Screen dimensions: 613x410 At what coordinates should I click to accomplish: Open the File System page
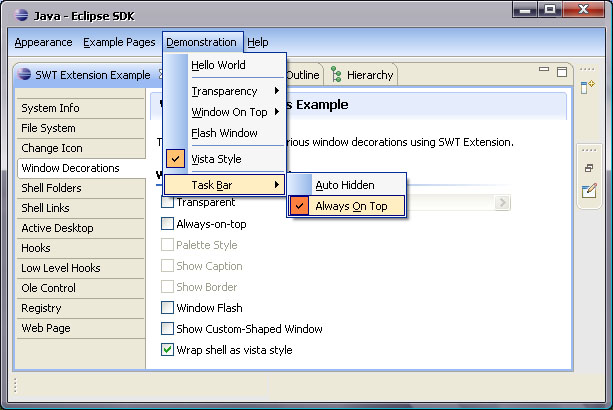[x=81, y=128]
